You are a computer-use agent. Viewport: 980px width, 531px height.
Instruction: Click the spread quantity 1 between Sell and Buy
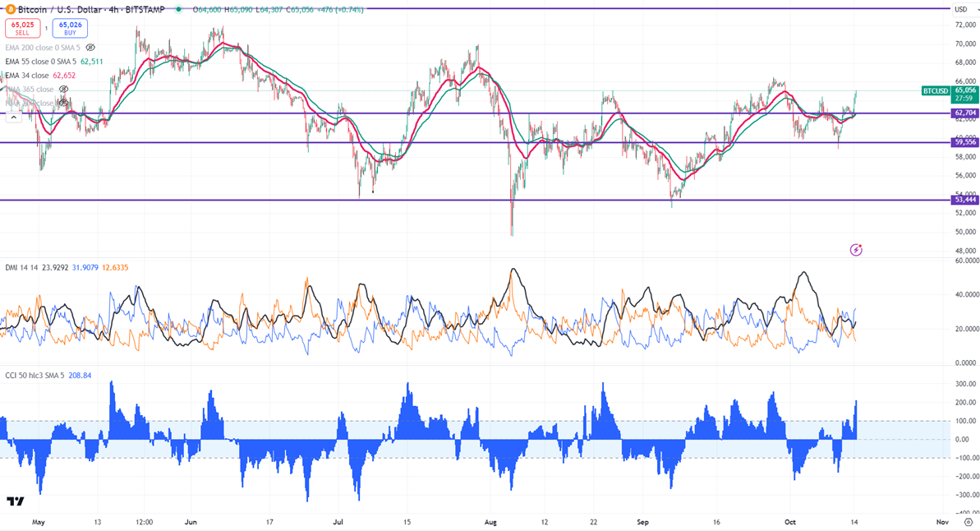(x=46, y=28)
